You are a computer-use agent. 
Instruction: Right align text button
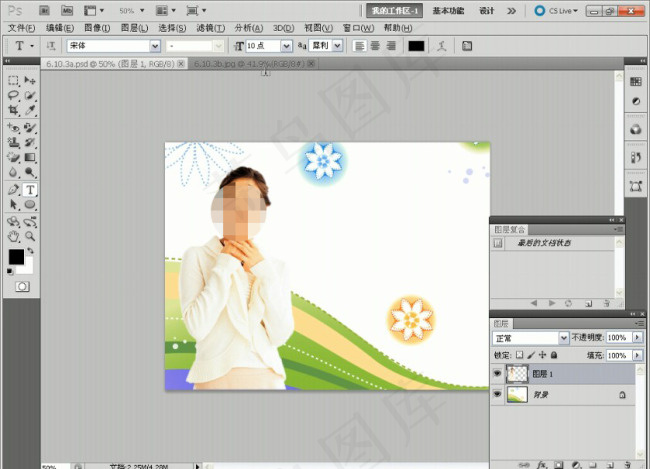(x=391, y=46)
